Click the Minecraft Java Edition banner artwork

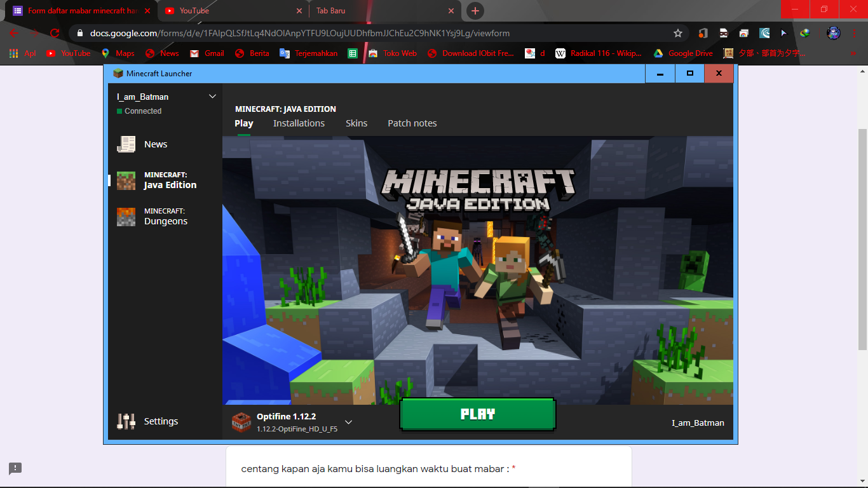478,270
